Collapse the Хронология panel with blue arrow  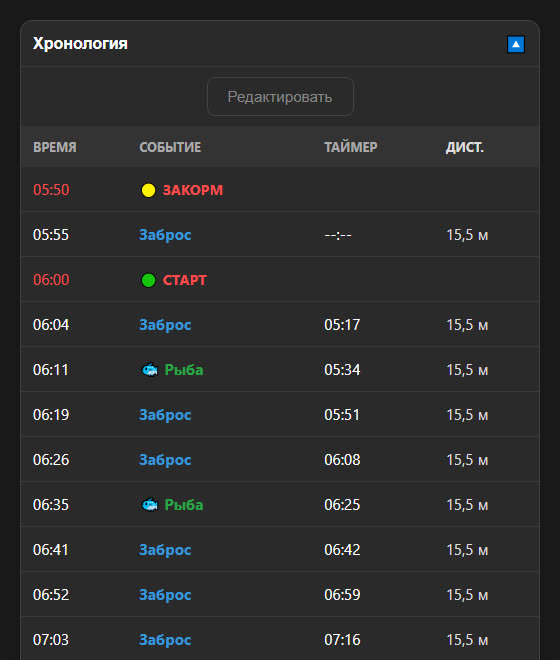click(x=516, y=44)
